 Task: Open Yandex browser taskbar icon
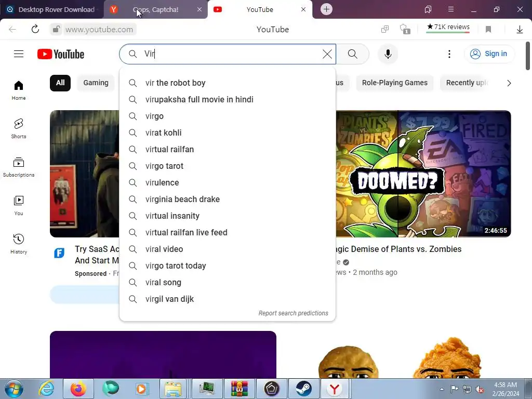(x=335, y=389)
